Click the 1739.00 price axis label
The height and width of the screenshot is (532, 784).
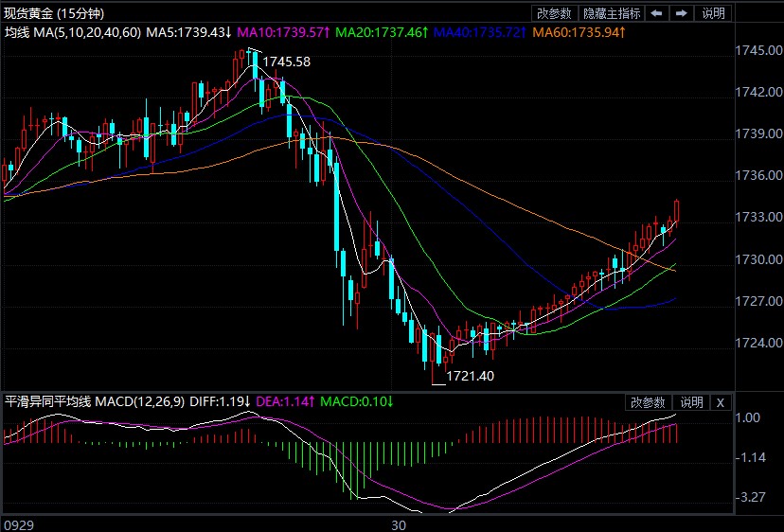tap(758, 134)
